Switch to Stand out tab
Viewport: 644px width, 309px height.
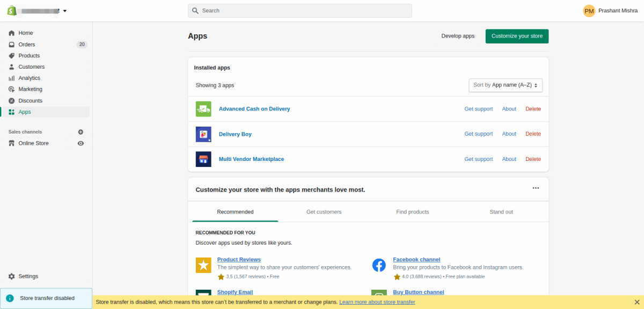pos(501,212)
